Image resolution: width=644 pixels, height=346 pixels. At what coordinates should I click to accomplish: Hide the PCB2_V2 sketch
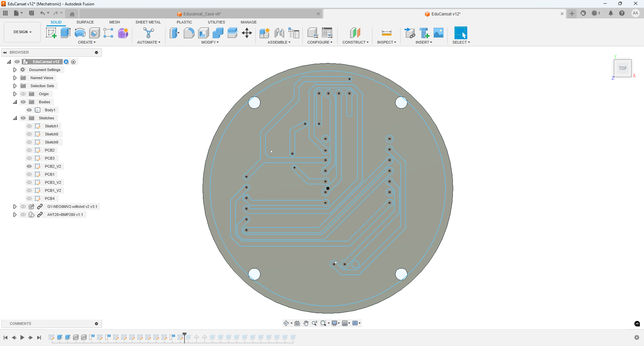(x=29, y=166)
